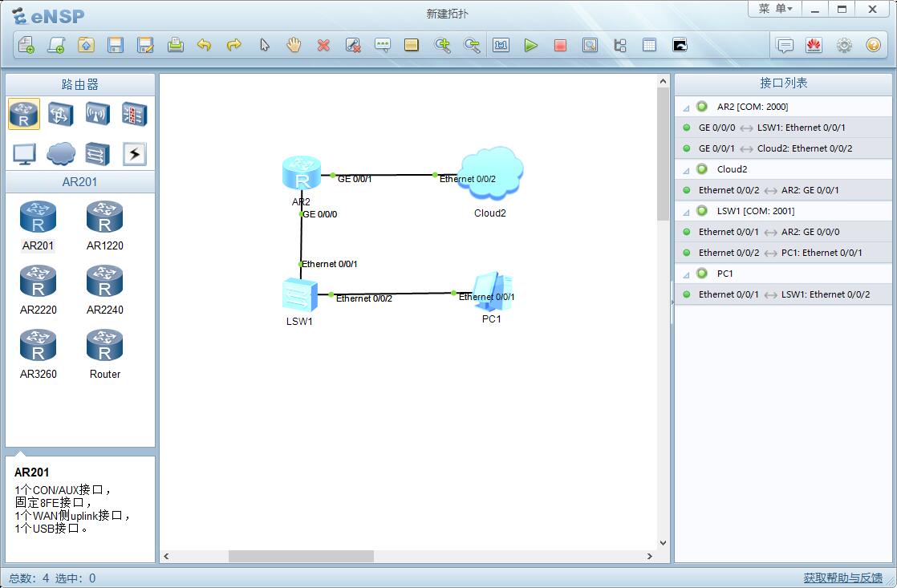Open the 菜单 dropdown menu
The height and width of the screenshot is (588, 897).
pyautogui.click(x=774, y=9)
